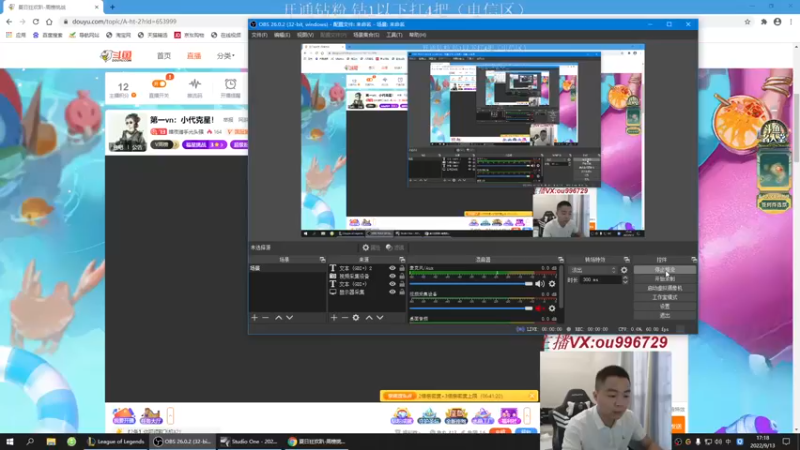Lock the display capture source
This screenshot has height=450, width=800.
tap(402, 292)
